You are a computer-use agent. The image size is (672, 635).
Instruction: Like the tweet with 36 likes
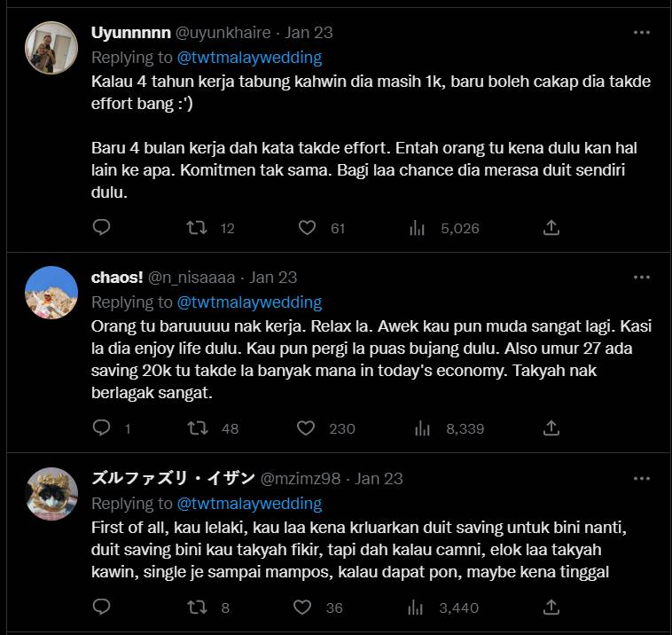click(x=307, y=608)
